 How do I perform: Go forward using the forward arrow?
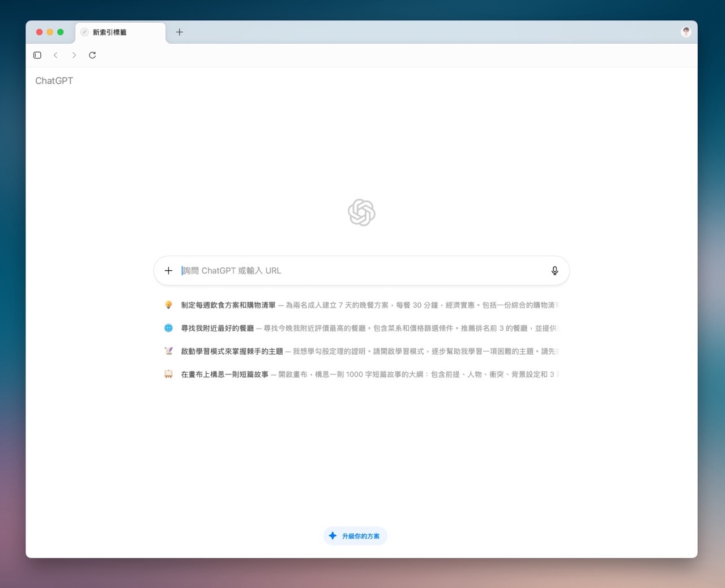click(74, 55)
